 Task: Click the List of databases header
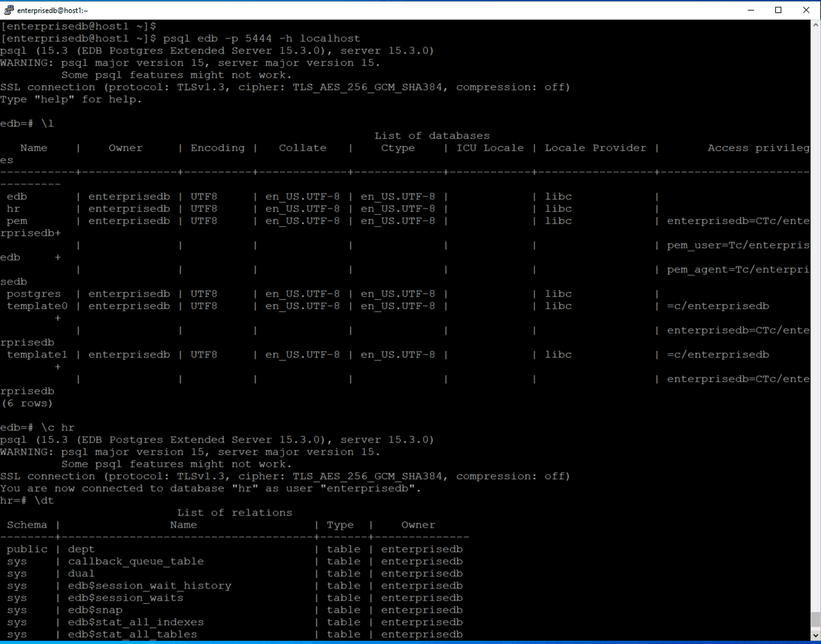point(432,135)
